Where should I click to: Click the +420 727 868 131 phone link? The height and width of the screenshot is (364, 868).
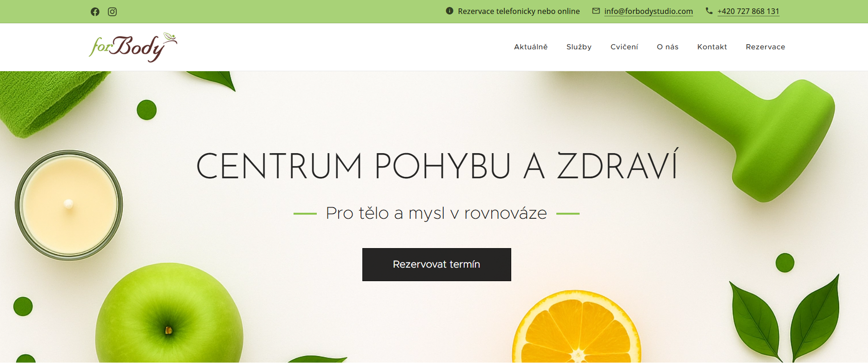(748, 11)
